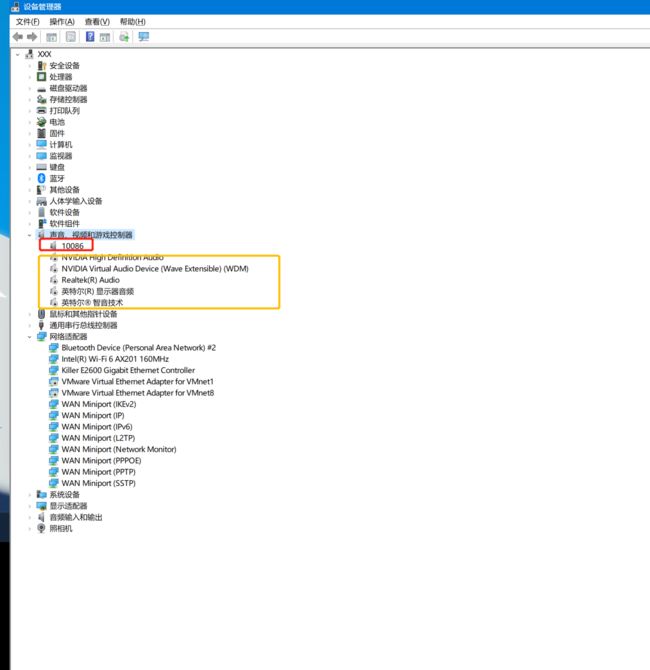This screenshot has height=670, width=650.
Task: Click the mouse 鼠标和其他指针设备 icon
Action: click(41, 314)
